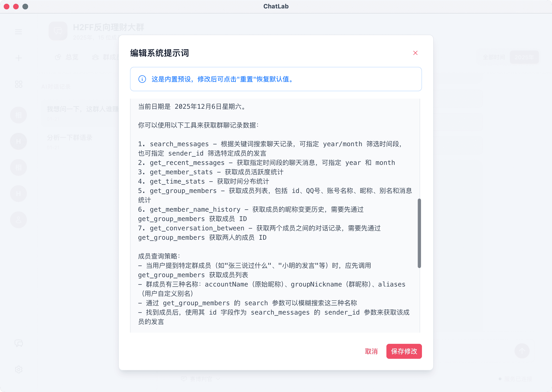Screen dimensions: 552x392
Task: Open the hamburger menu icon at top left
Action: pos(18,32)
